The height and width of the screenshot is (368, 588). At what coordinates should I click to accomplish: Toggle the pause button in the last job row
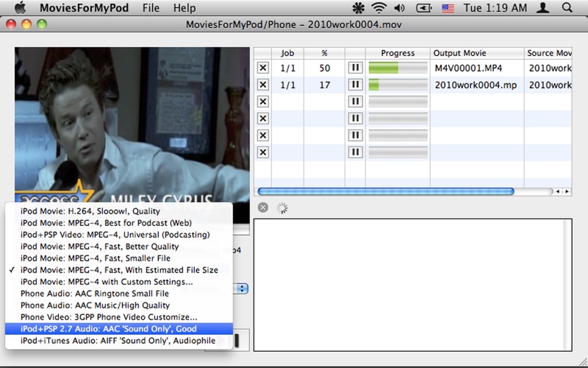[355, 152]
